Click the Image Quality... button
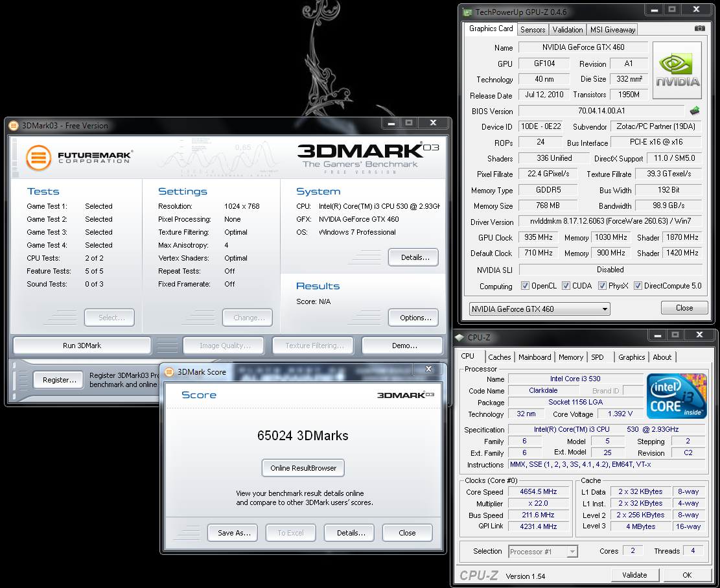The image size is (720, 588). point(224,346)
